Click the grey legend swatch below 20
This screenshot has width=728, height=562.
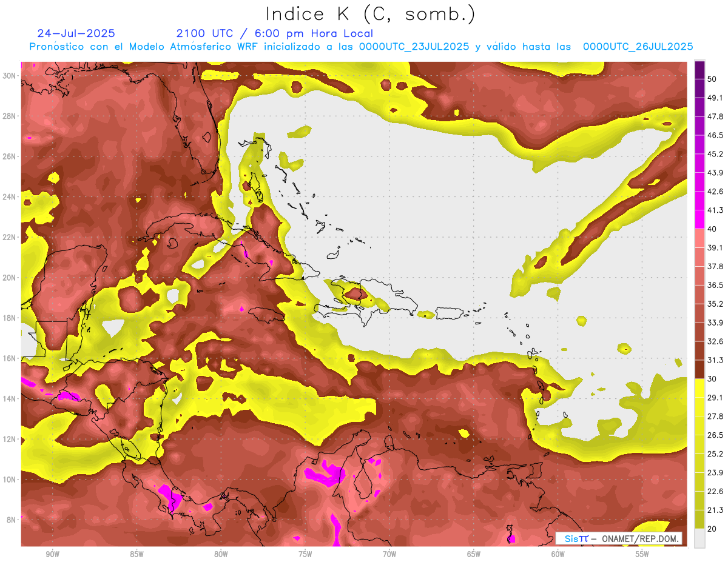[699, 538]
